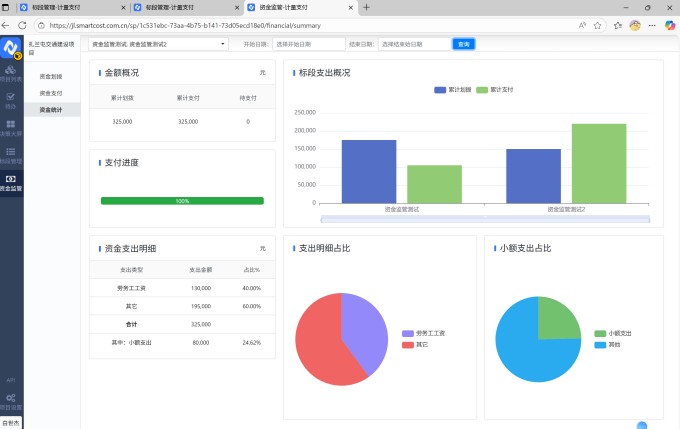Image resolution: width=680 pixels, height=429 pixels.
Task: Expand the 资金监管测试 section dropdown
Action: click(x=158, y=44)
